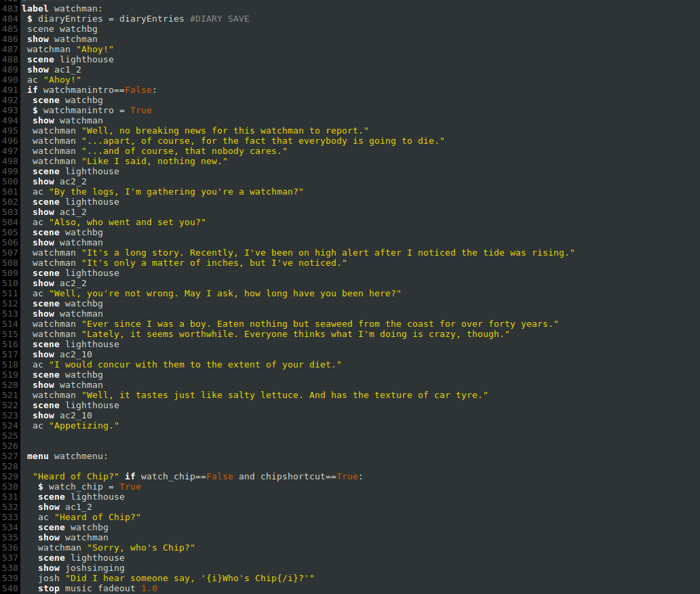Click the menu watchmenu: line
The width and height of the screenshot is (700, 594).
67,456
